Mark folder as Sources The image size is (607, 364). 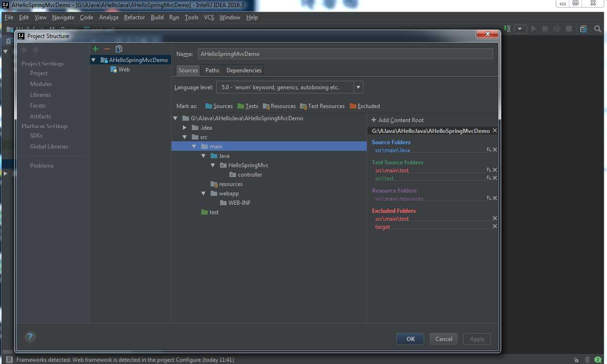tap(219, 106)
